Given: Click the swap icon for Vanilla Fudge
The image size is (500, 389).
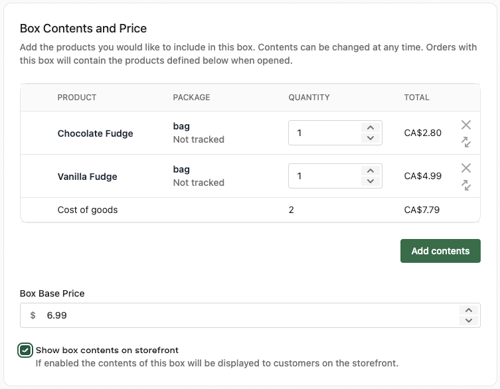Looking at the screenshot, I should point(466,185).
